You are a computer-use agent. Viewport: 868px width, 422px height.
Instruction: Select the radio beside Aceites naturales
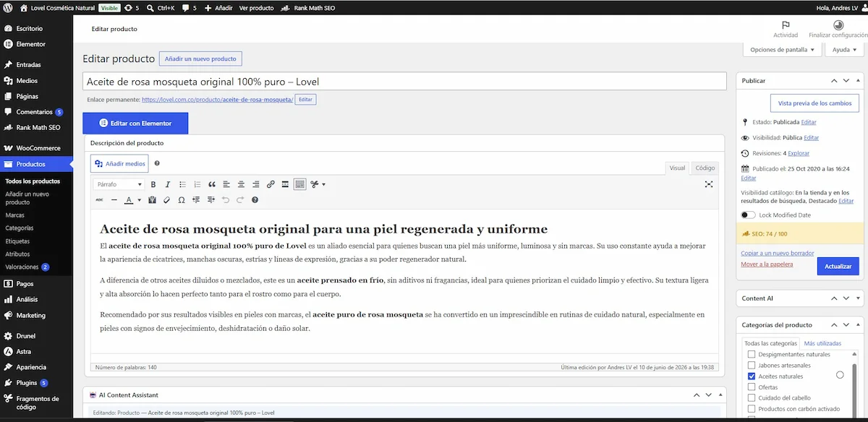tap(840, 375)
